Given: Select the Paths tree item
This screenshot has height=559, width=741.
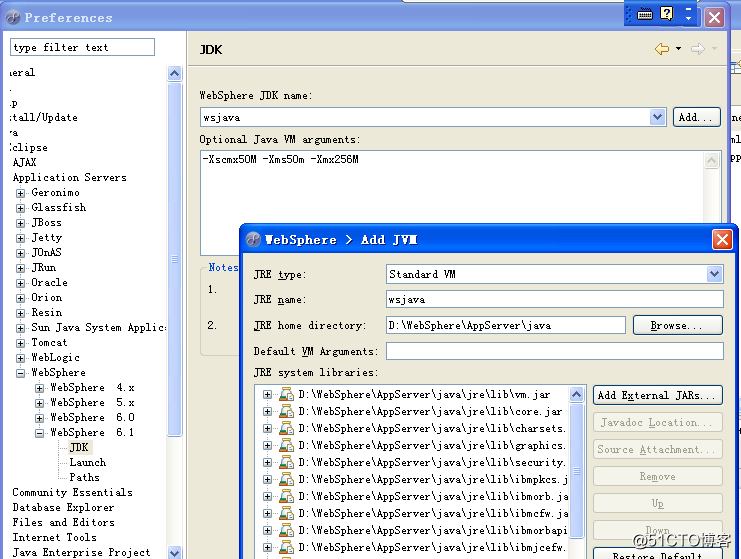Looking at the screenshot, I should click(85, 477).
